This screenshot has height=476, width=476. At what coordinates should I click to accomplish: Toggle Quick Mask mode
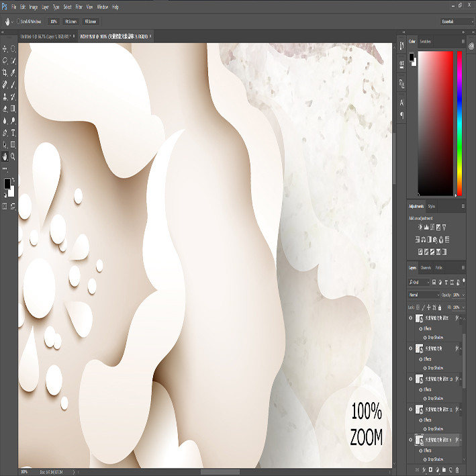tap(5, 206)
